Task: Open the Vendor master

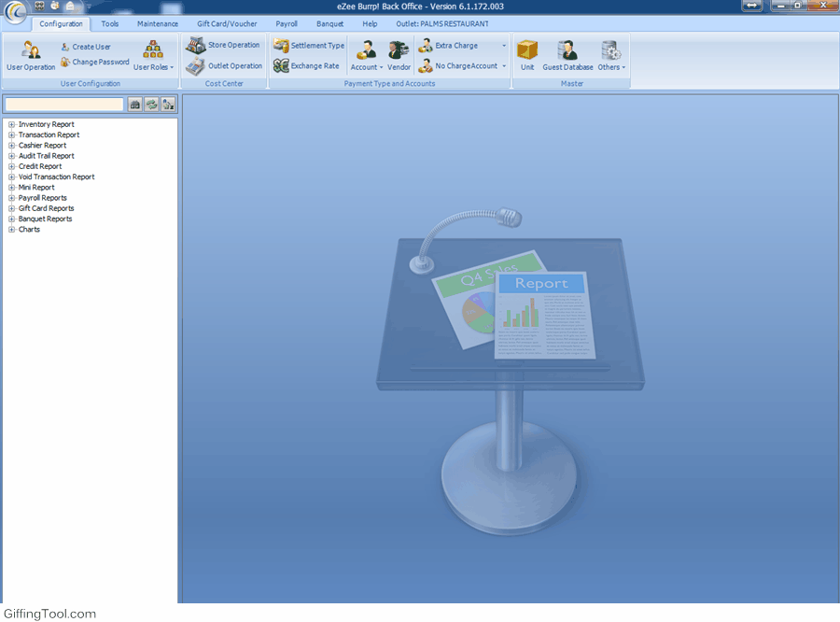Action: point(399,56)
